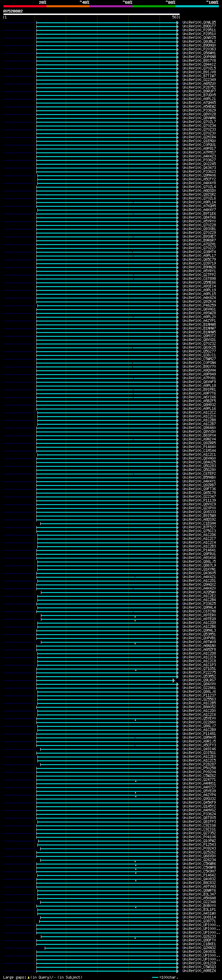Select the UniRef100_B6SPX4 label
This screenshot has height=980, width=222.
tap(199, 436)
